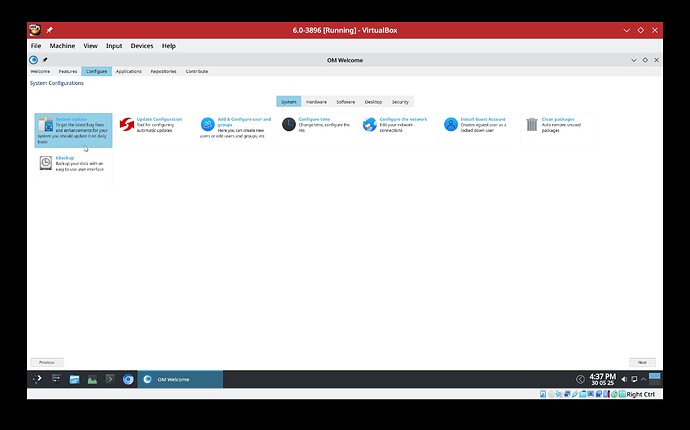Open the application launcher in the guest taskbar
690x430 pixels.
[x=37, y=379]
